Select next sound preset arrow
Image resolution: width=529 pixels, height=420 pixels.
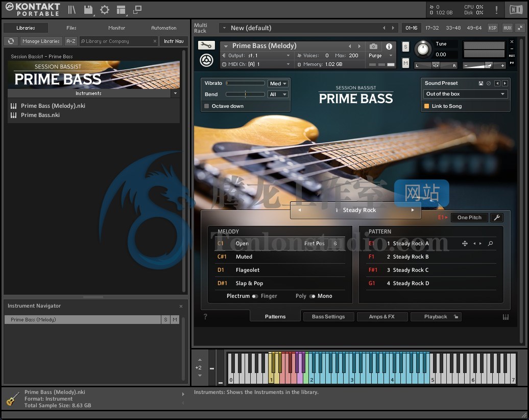(504, 83)
